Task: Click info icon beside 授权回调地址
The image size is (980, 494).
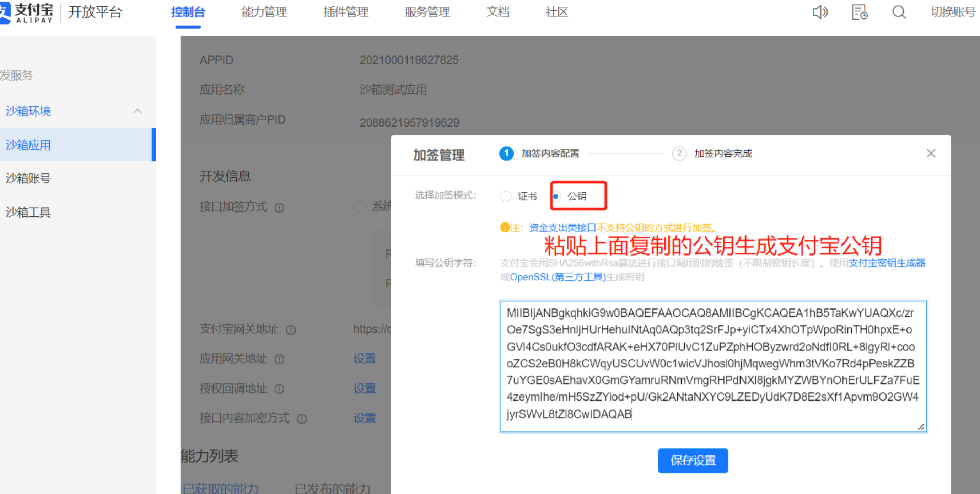Action: tap(280, 389)
